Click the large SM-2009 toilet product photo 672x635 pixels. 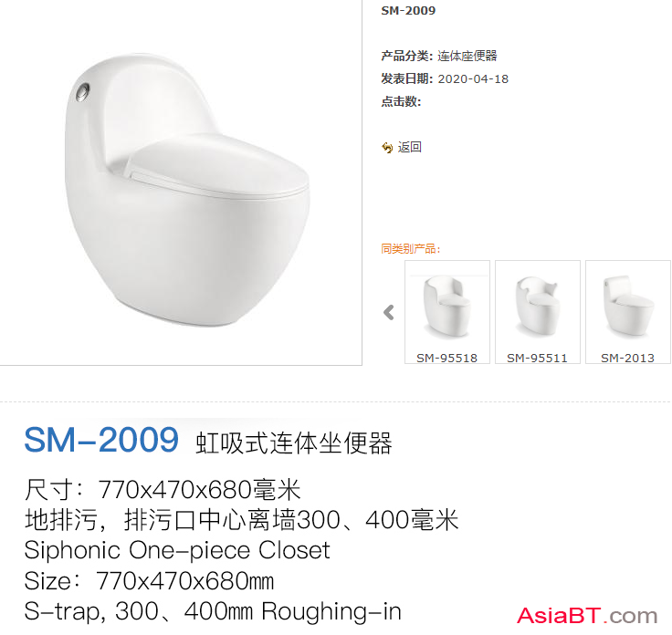tap(188, 190)
